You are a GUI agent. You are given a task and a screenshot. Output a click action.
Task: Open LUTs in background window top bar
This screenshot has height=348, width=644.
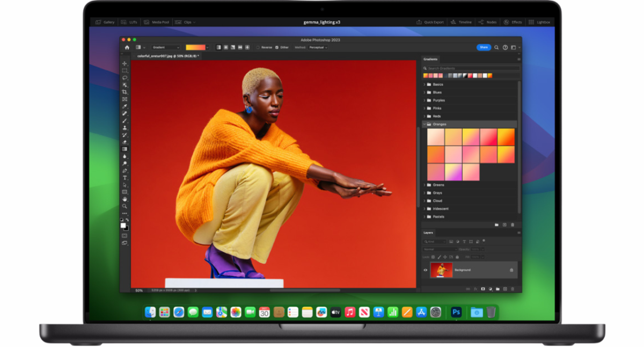pyautogui.click(x=129, y=22)
